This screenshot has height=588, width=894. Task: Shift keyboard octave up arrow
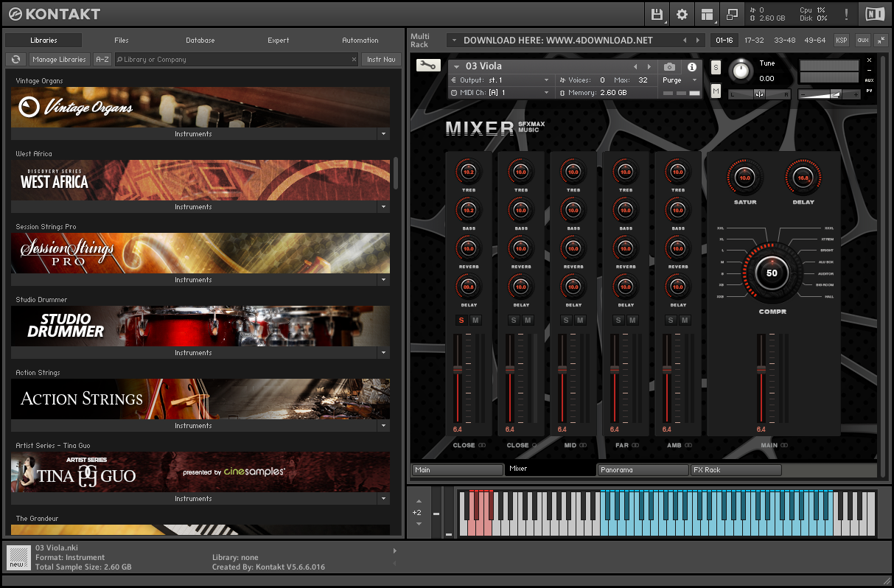[x=419, y=501]
